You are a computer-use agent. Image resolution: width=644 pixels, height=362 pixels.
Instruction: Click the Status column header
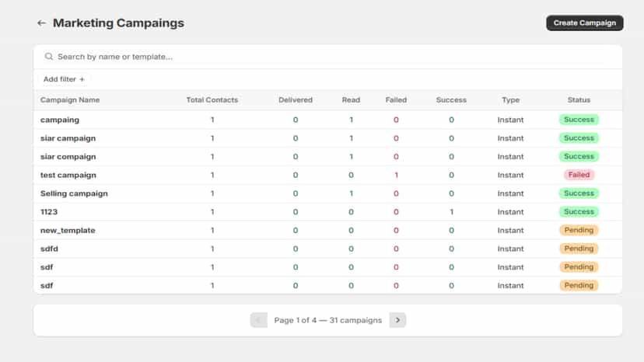[x=579, y=99]
